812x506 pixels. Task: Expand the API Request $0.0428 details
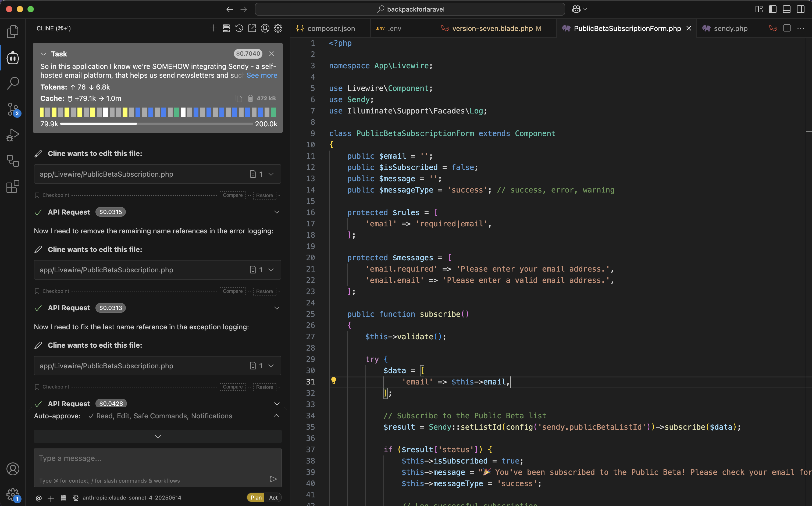coord(277,404)
